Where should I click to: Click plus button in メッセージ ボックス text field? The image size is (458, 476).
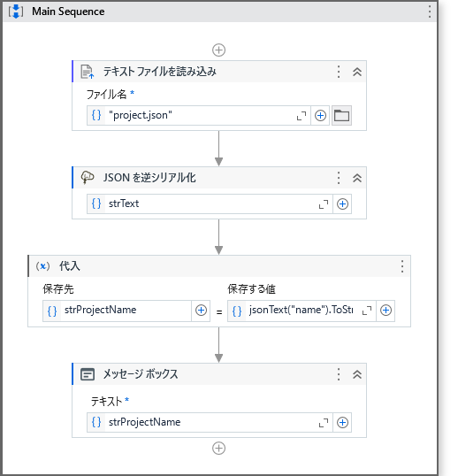tap(342, 423)
